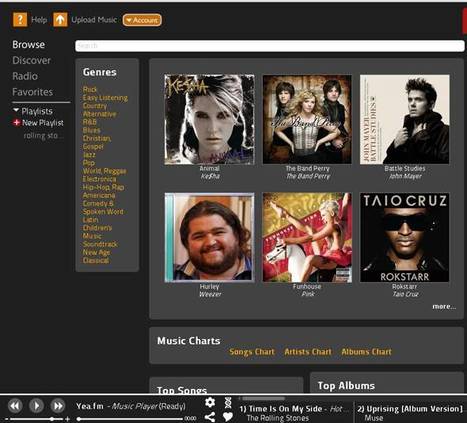Choose the R&B genre
The height and width of the screenshot is (423, 467).
[90, 122]
